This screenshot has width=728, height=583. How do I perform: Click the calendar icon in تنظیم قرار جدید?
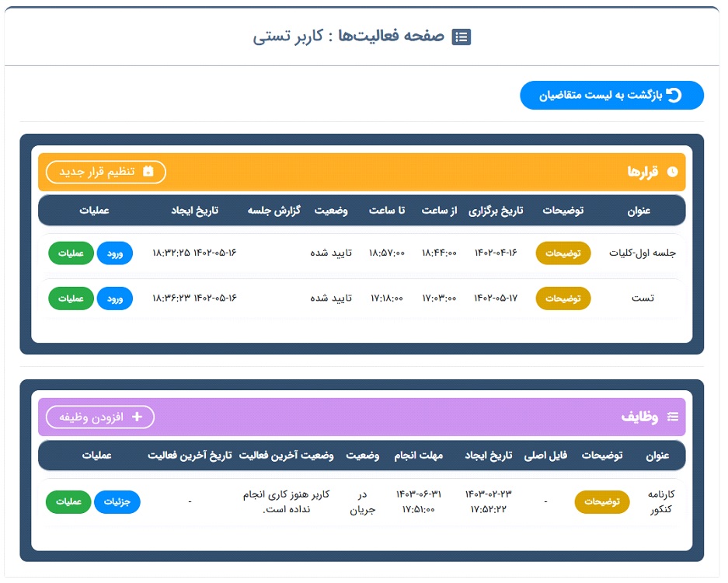[x=148, y=172]
